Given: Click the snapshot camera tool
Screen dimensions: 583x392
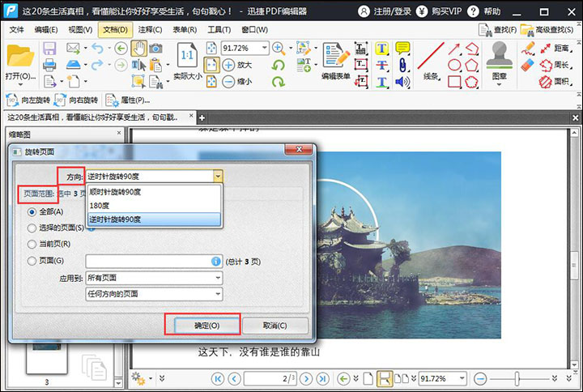Looking at the screenshot, I should [x=155, y=49].
